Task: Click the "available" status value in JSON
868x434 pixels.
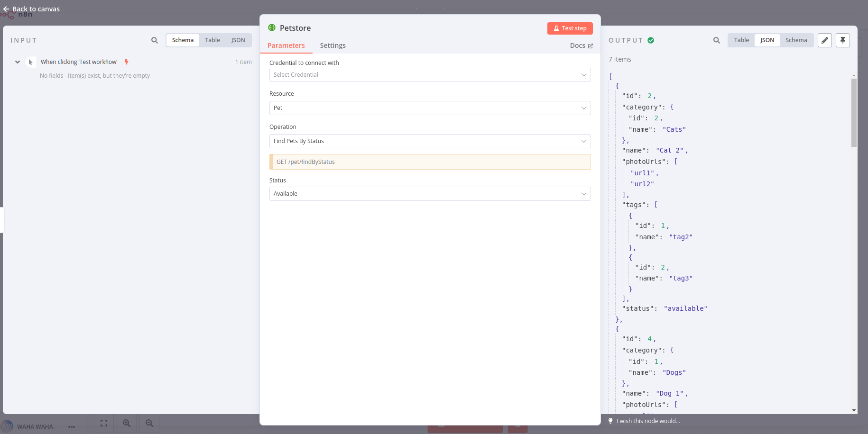Action: [685, 308]
